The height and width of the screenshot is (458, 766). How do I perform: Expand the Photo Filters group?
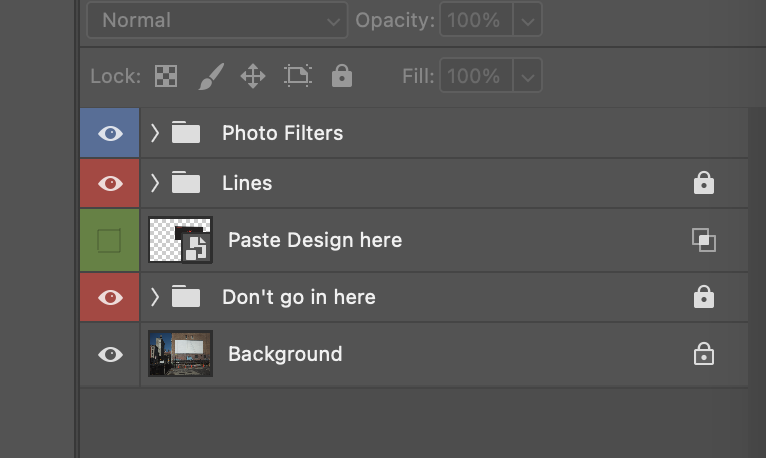click(x=155, y=133)
